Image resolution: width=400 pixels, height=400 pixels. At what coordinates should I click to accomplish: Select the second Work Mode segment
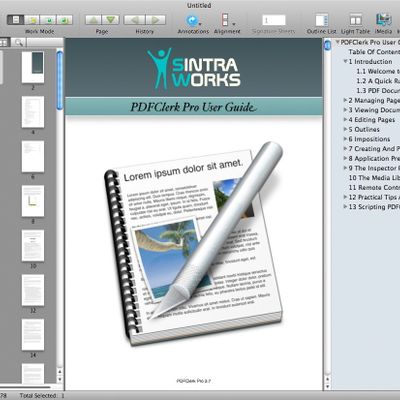pos(32,20)
